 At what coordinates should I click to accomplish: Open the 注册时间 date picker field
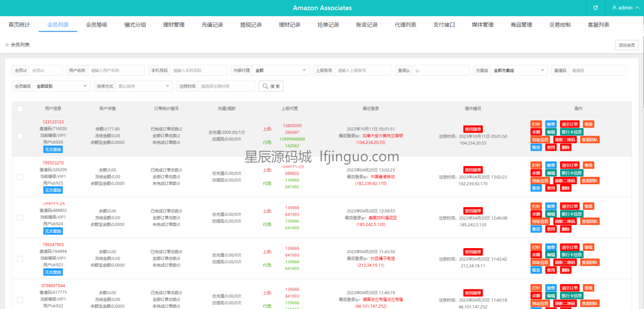coord(226,86)
